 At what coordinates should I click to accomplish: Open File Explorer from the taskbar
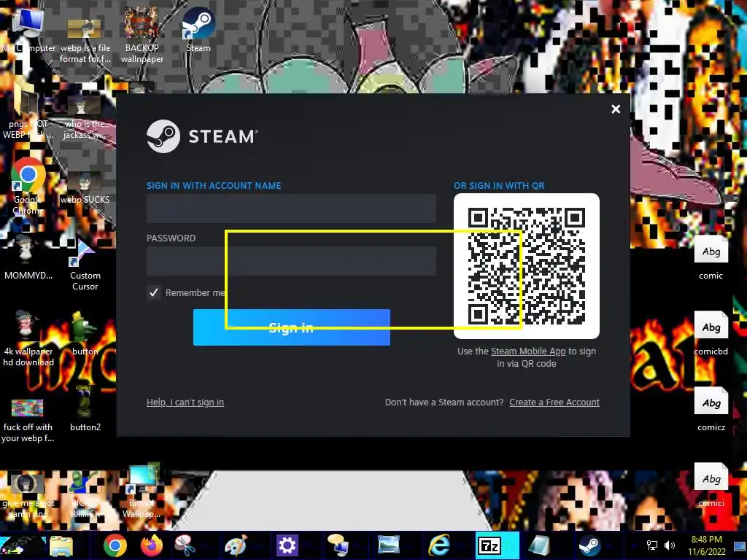coord(61,545)
